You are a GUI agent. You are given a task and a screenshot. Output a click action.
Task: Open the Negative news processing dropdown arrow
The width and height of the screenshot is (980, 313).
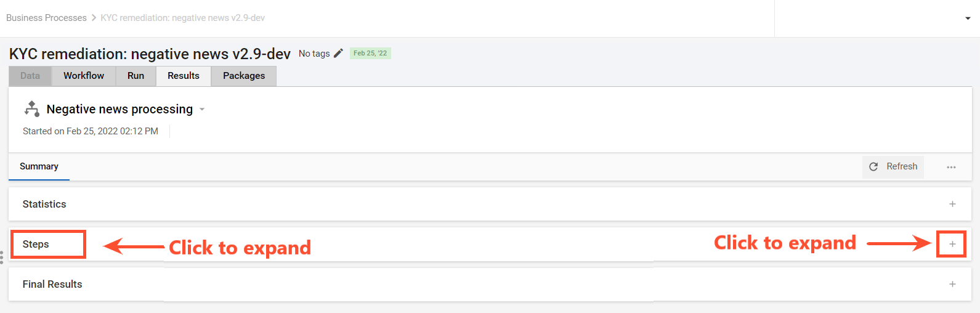[202, 110]
